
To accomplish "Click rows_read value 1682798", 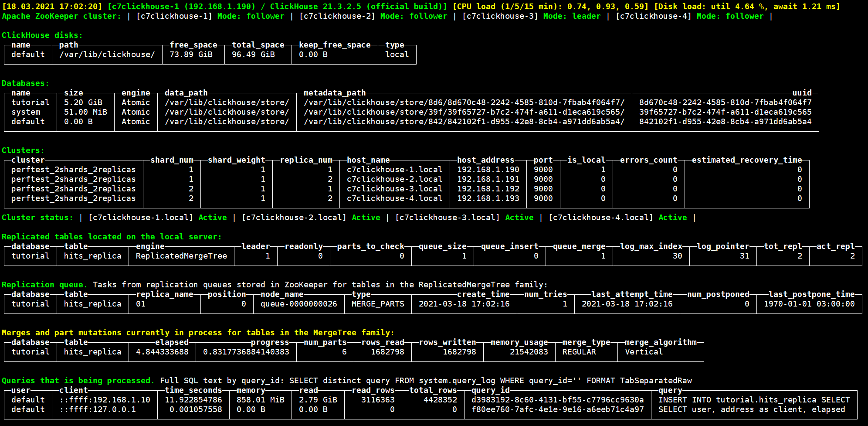I will 387,352.
